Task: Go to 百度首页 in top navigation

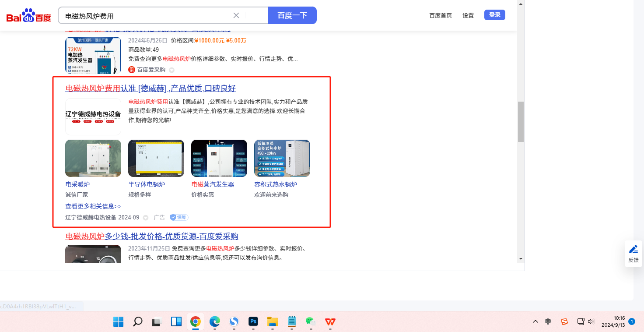Action: [x=441, y=15]
